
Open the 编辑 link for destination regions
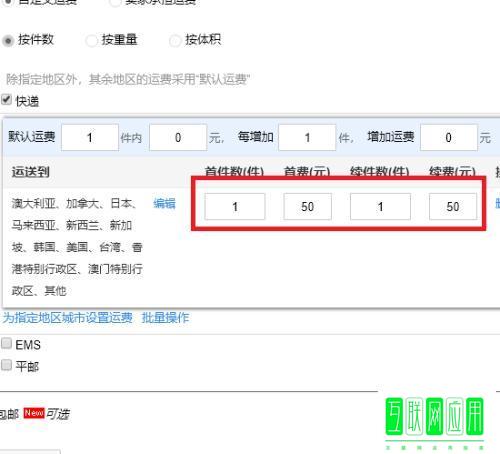point(164,203)
